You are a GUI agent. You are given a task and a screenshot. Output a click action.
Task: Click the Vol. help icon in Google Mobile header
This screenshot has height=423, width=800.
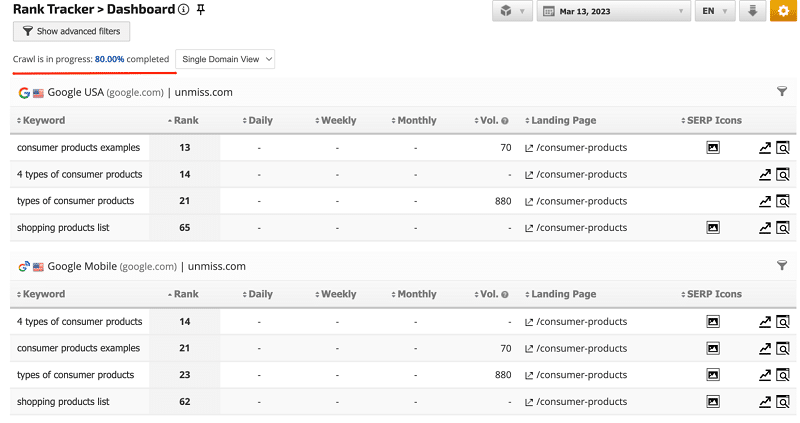pos(505,294)
